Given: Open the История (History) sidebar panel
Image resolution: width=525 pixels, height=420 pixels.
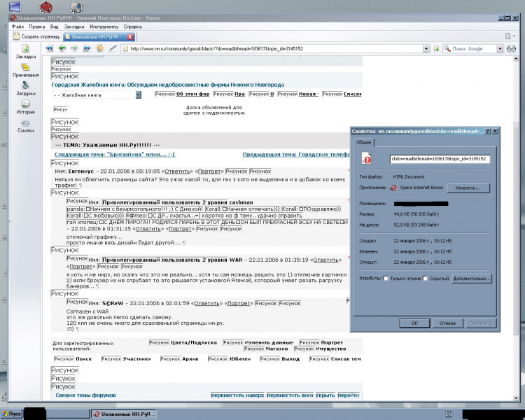Looking at the screenshot, I should pos(25,106).
